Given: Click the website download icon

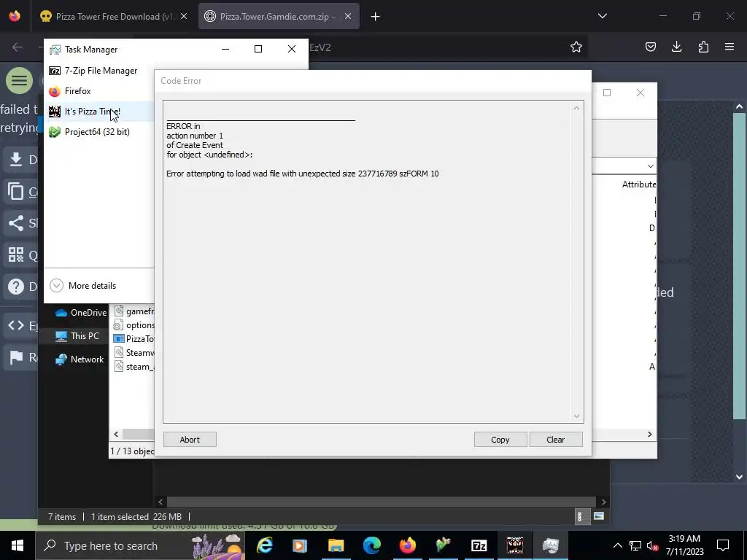Looking at the screenshot, I should tap(16, 159).
